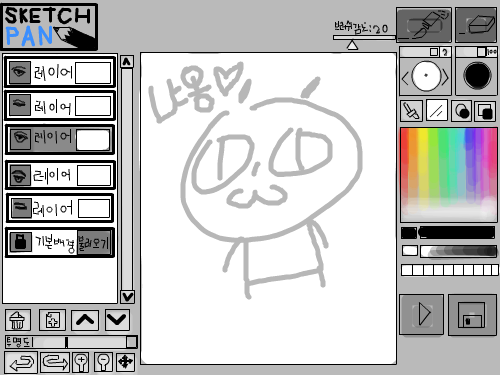The image size is (500, 375).
Task: Select the four-arrow move canvas tool
Action: coord(126,362)
